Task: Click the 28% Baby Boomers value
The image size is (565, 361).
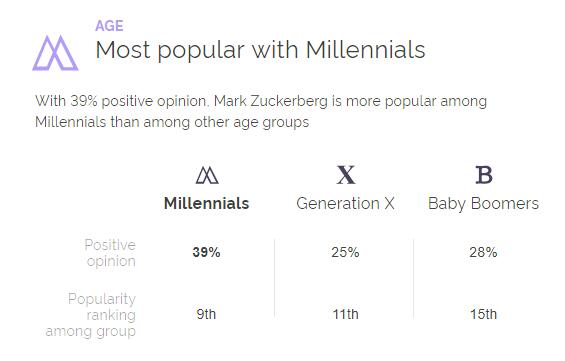Action: coord(483,252)
